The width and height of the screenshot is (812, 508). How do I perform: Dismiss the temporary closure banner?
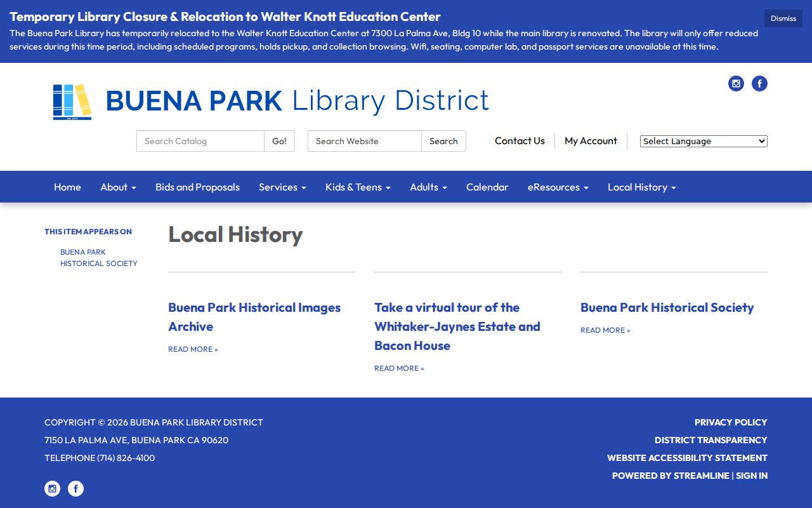pos(783,18)
